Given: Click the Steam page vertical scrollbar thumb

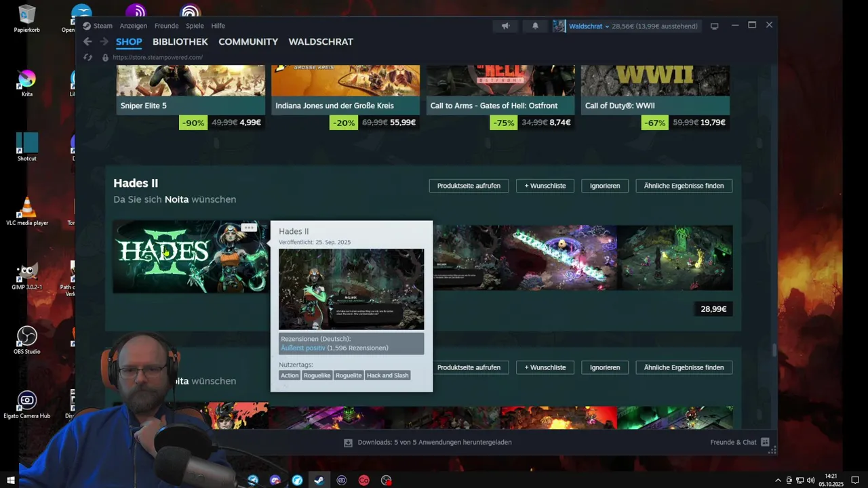Looking at the screenshot, I should click(774, 350).
